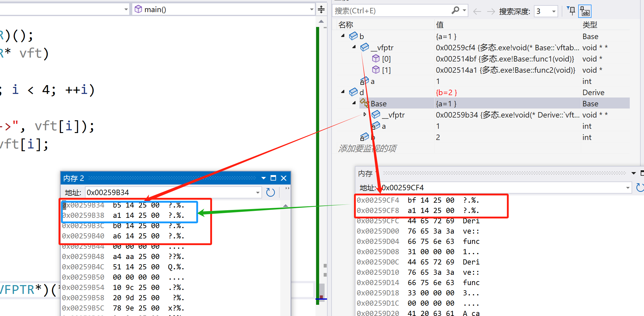644x316 pixels.
Task: Collapse the Base subobject node under d
Action: [x=354, y=103]
